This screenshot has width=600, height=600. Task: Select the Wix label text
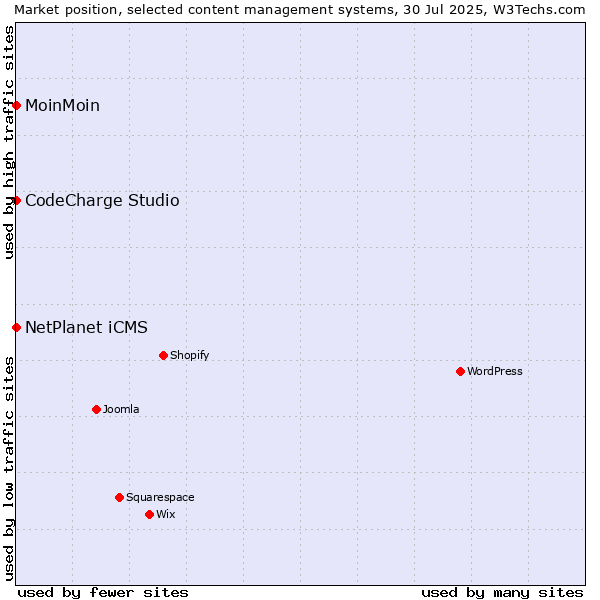tap(166, 514)
